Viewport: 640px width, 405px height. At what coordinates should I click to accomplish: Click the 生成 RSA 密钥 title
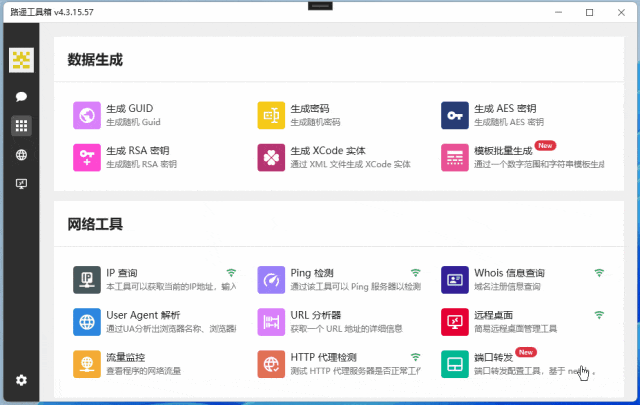tap(138, 151)
